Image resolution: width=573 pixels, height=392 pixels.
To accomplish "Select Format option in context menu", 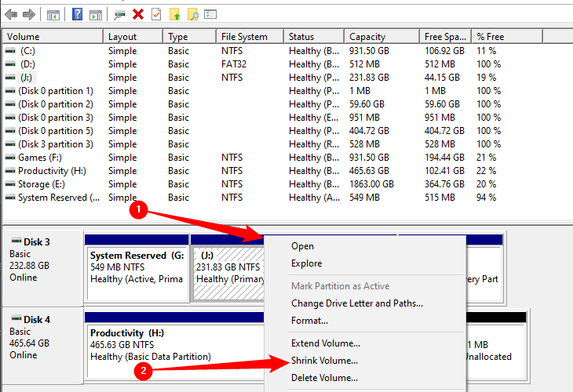I will [309, 321].
